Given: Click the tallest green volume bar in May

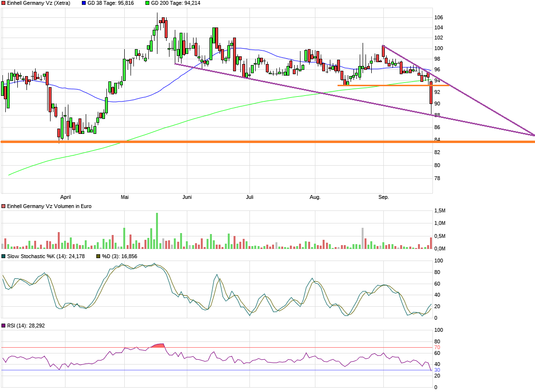Looking at the screenshot, I should [x=157, y=231].
